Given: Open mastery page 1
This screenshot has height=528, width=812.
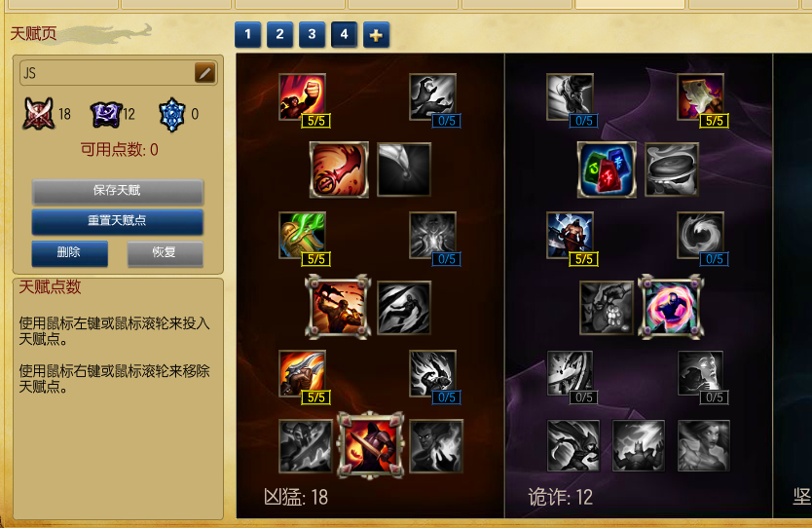Looking at the screenshot, I should pos(247,35).
